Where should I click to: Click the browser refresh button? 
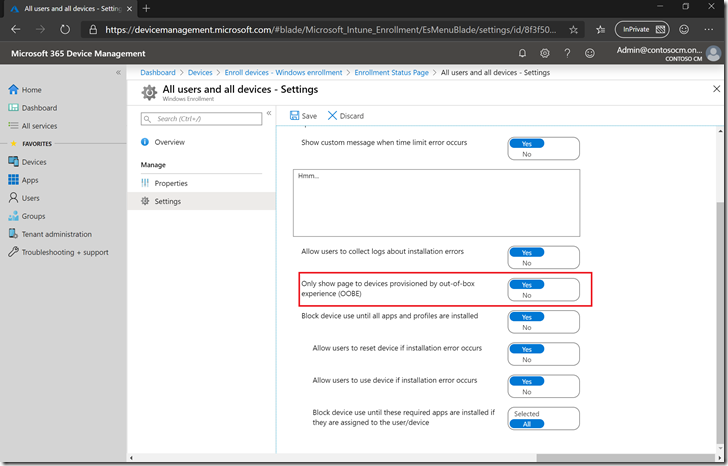pyautogui.click(x=66, y=30)
